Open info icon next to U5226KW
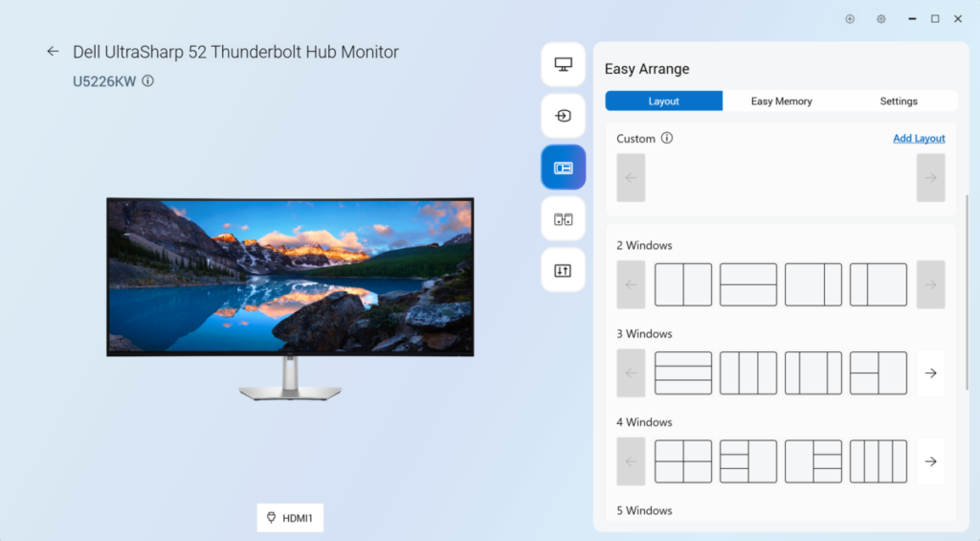Viewport: 980px width, 541px height. tap(148, 81)
